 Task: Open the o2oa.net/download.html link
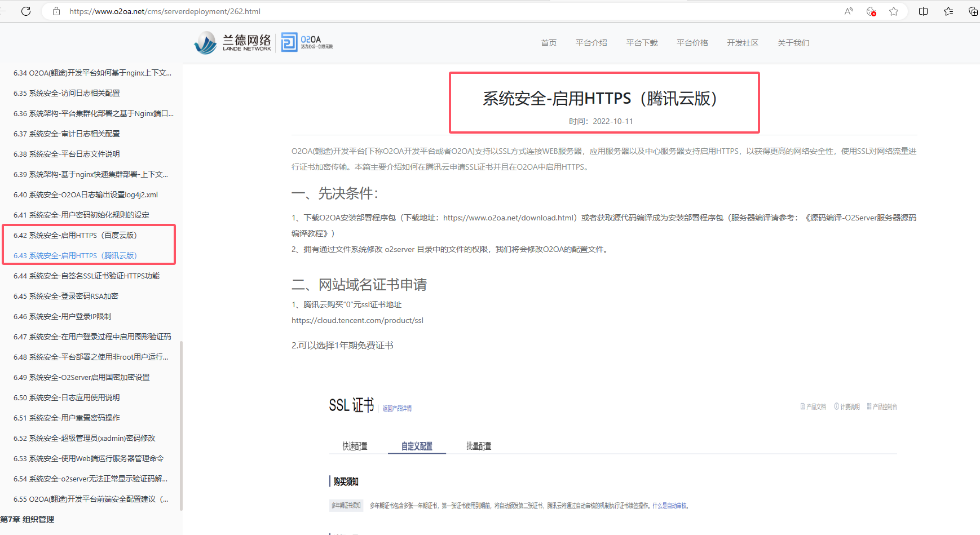pyautogui.click(x=510, y=218)
